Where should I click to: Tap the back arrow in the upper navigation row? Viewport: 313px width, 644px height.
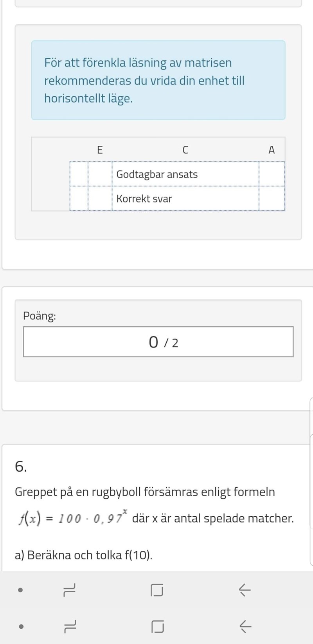click(245, 589)
